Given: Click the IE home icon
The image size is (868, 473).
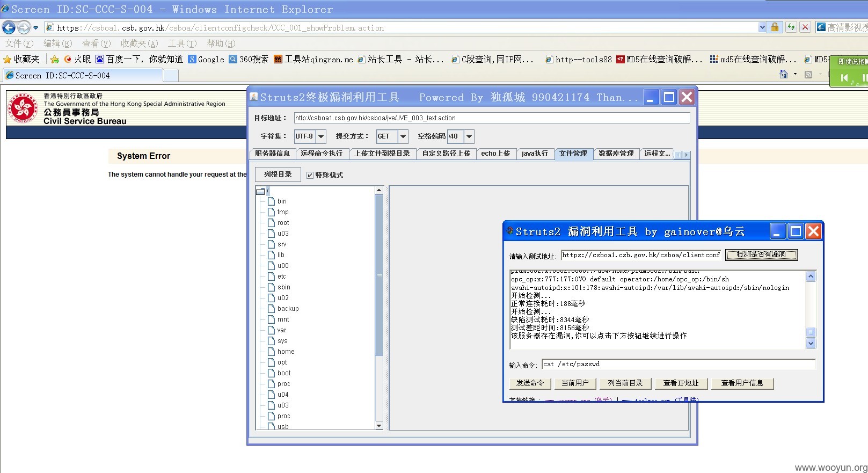Looking at the screenshot, I should (x=784, y=74).
